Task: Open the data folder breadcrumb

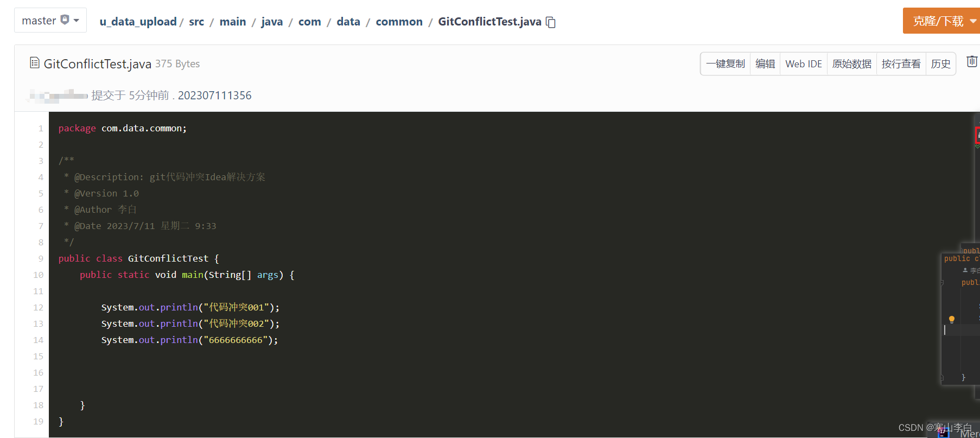Action: 348,22
